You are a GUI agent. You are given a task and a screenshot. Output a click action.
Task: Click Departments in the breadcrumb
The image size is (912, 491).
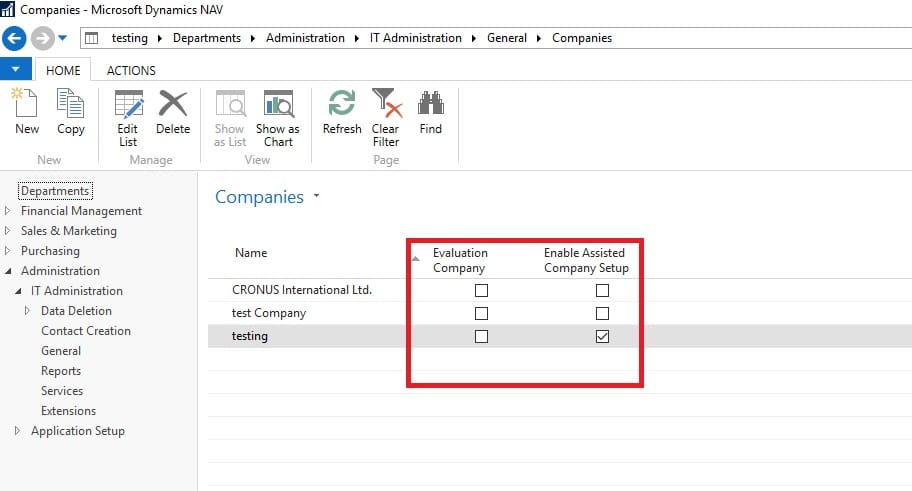coord(206,38)
